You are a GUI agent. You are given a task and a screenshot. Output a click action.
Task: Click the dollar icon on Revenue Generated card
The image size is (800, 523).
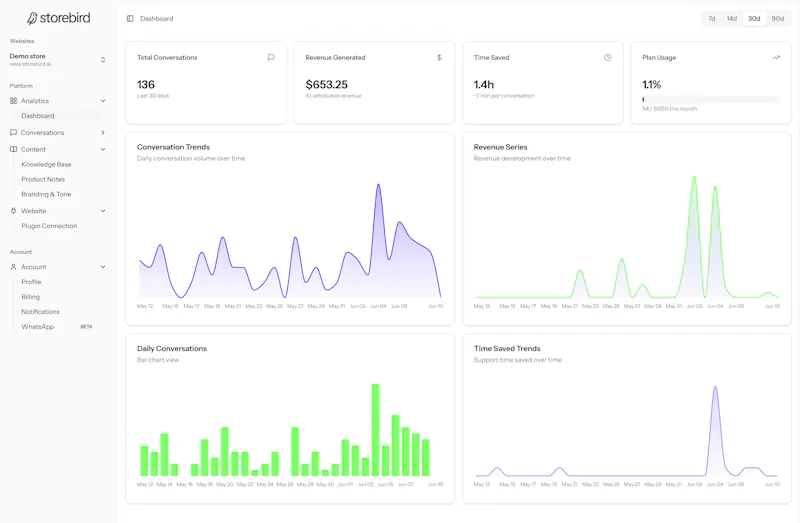point(439,58)
